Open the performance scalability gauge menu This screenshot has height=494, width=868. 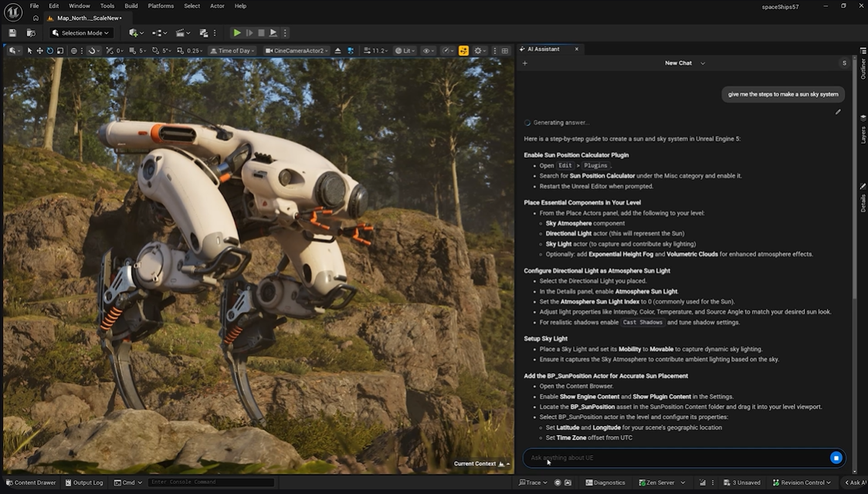[447, 51]
